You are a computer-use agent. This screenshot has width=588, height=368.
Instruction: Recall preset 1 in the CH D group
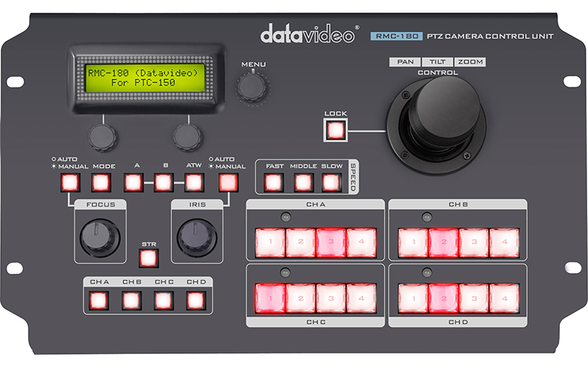pos(413,298)
